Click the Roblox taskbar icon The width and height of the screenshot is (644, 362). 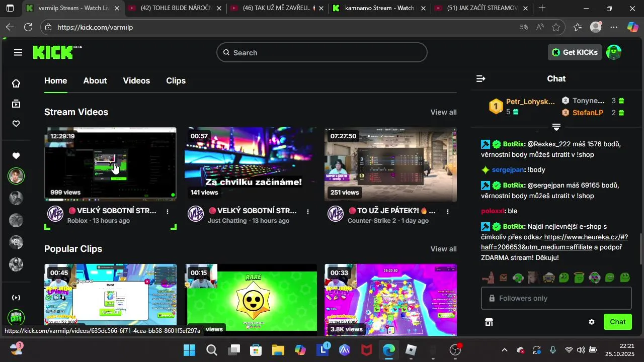(x=411, y=350)
